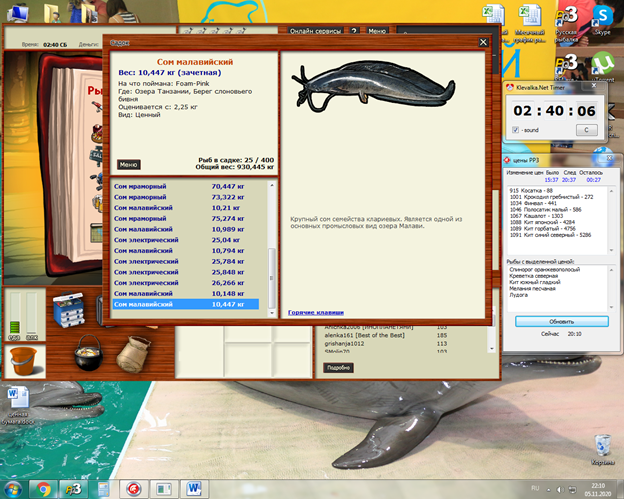Select Сом малавийский 10,794 кг row
This screenshot has width=624, height=499.
tap(185, 251)
